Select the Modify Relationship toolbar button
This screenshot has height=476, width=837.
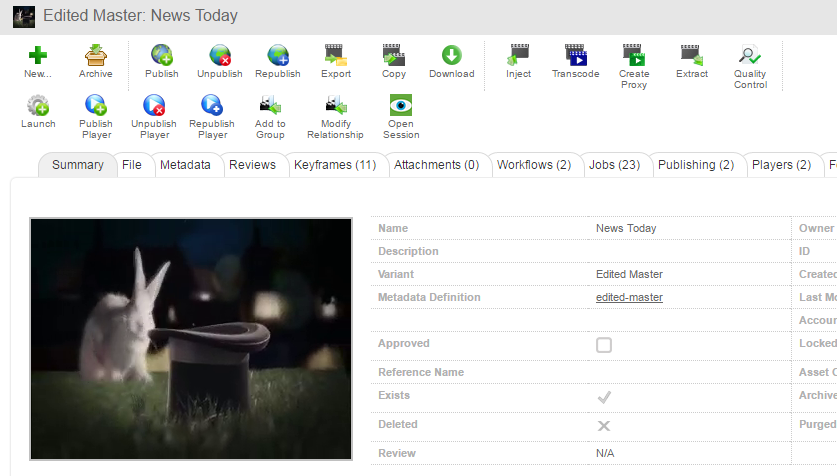335,105
